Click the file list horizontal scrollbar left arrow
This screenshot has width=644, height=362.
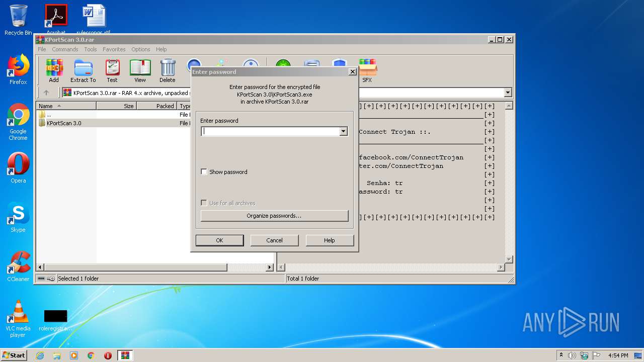tap(41, 267)
